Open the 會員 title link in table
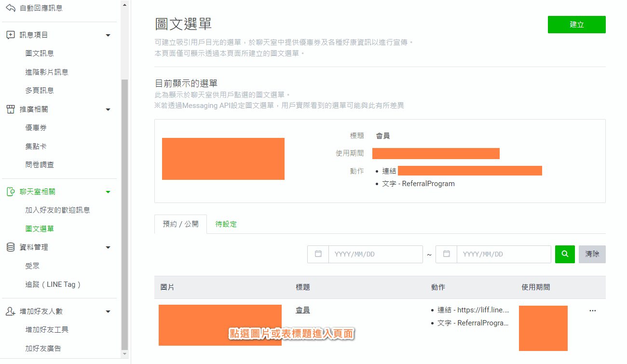This screenshot has width=627, height=364. [x=302, y=310]
